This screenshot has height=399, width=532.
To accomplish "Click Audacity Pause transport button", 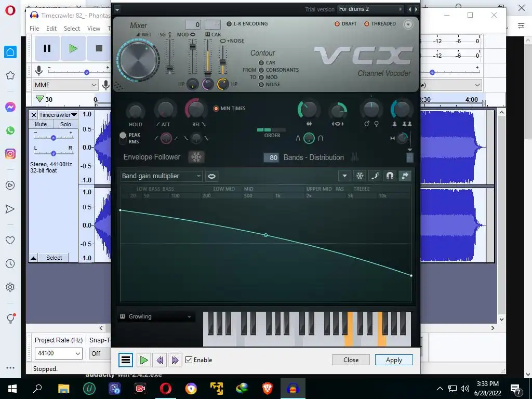I will tap(47, 48).
